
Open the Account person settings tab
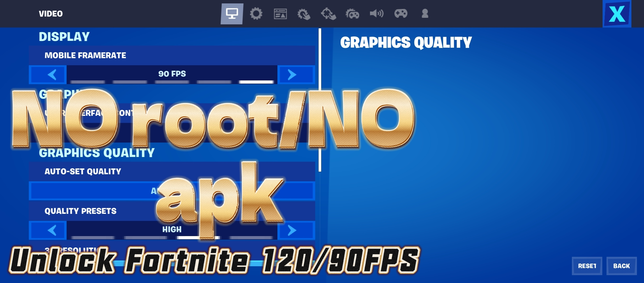[x=425, y=14]
